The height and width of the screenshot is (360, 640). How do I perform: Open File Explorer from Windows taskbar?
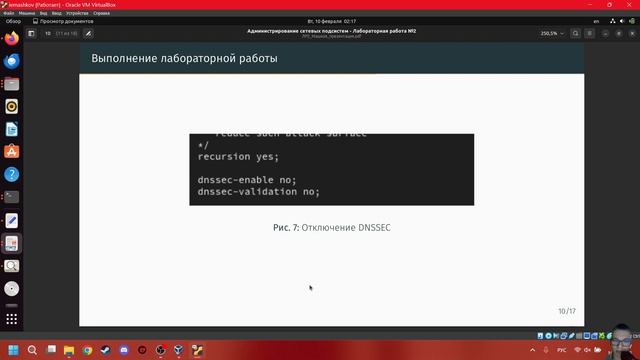(x=69, y=350)
